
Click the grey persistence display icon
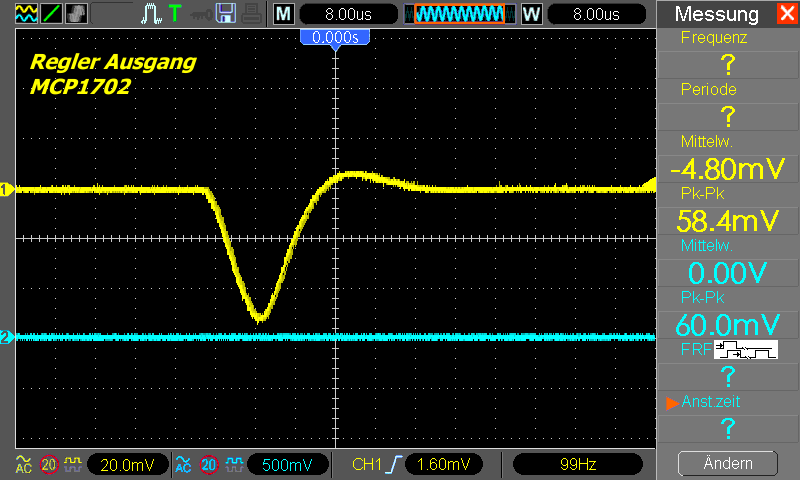pyautogui.click(x=76, y=14)
